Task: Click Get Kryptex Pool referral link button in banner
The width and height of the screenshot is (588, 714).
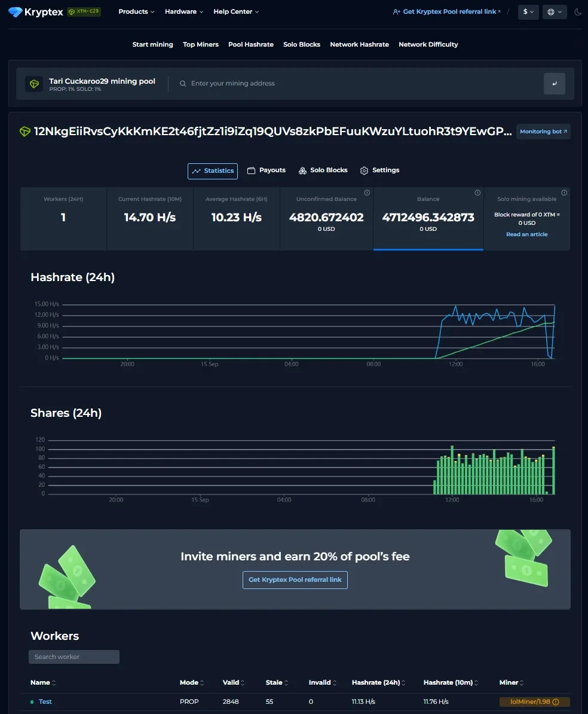Action: 295,580
